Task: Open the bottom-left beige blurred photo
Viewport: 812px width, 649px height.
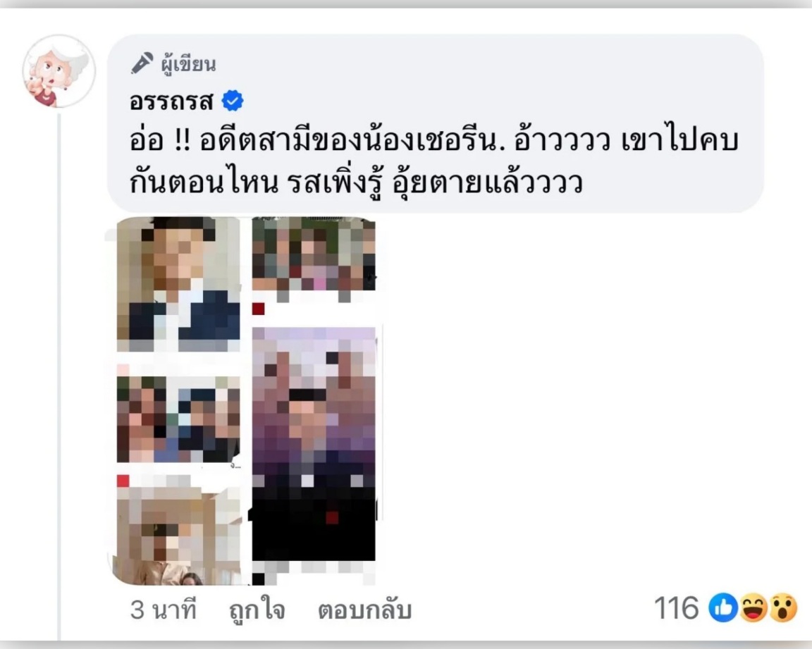Action: (177, 536)
